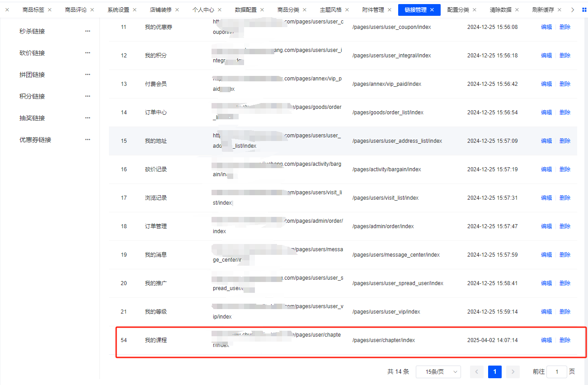Image resolution: width=588 pixels, height=385 pixels.
Task: Delete the 我的推广 link row
Action: click(565, 283)
